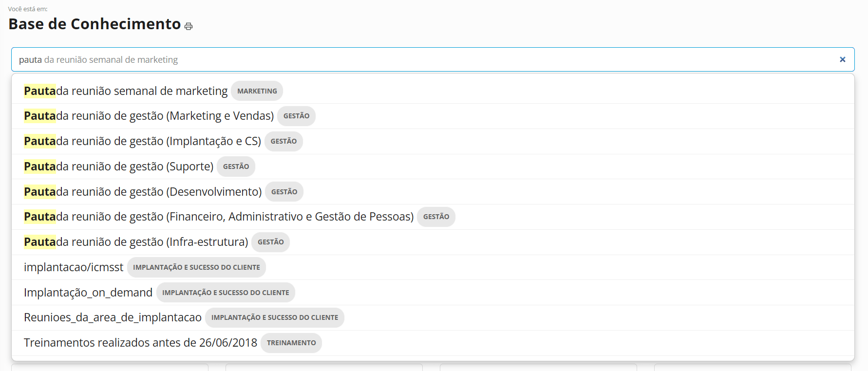Click the print icon beside Base de Conhecimento
This screenshot has height=371, width=868.
(189, 26)
